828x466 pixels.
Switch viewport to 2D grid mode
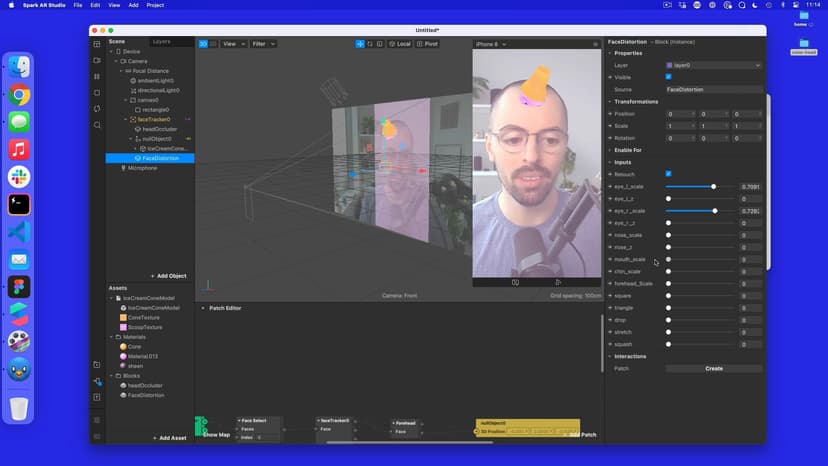[213, 44]
